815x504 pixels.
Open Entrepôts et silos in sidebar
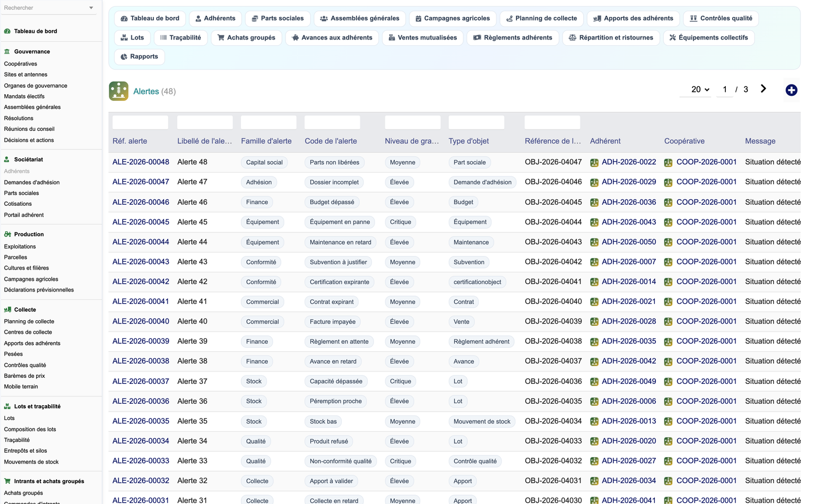[x=25, y=451]
